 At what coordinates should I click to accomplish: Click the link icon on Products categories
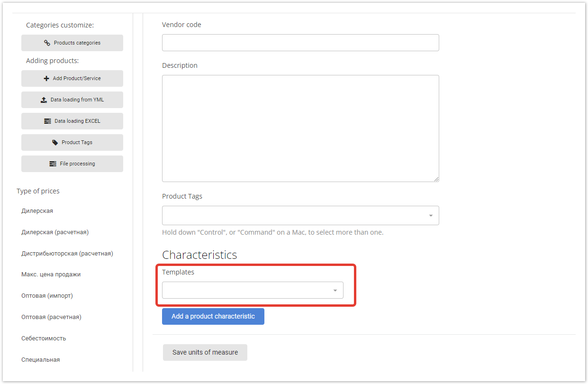47,43
